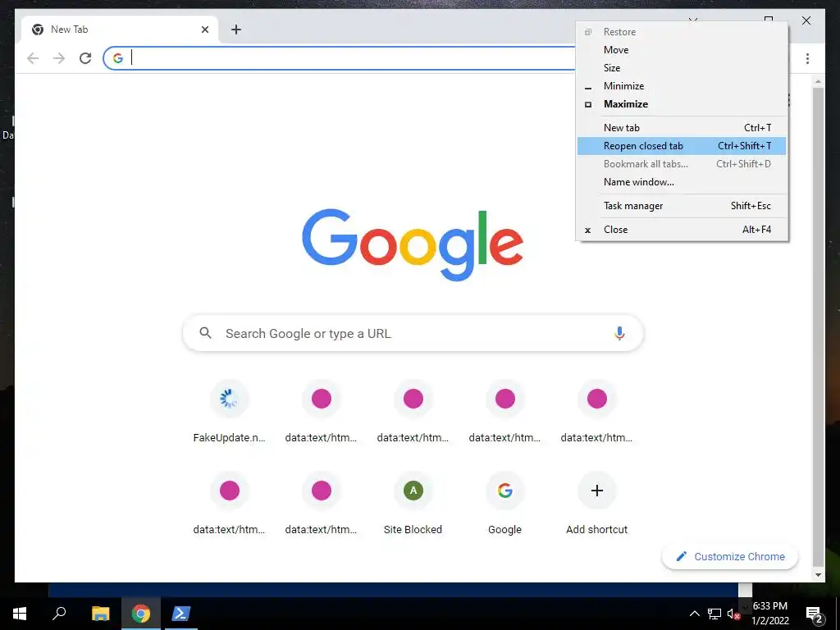Open FakeUpdate.n... shortcut tile
This screenshot has height=630, width=840.
coord(230,412)
